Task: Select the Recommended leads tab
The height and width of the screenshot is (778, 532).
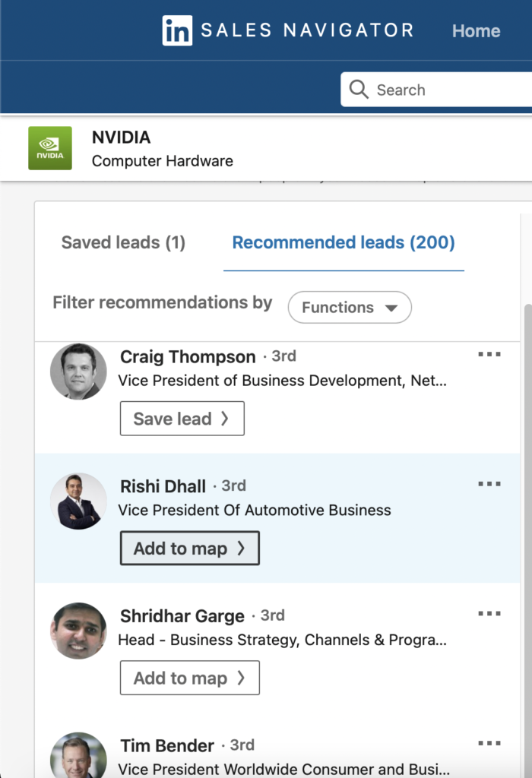Action: (x=344, y=243)
